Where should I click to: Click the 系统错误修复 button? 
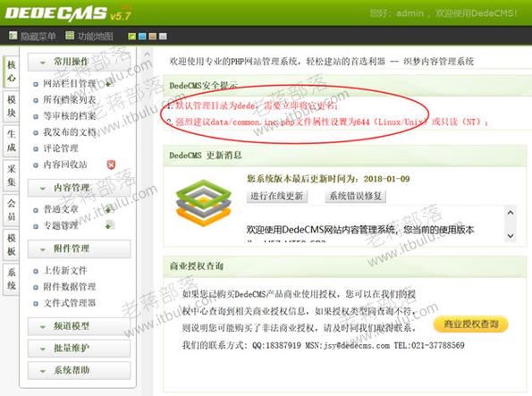356,196
